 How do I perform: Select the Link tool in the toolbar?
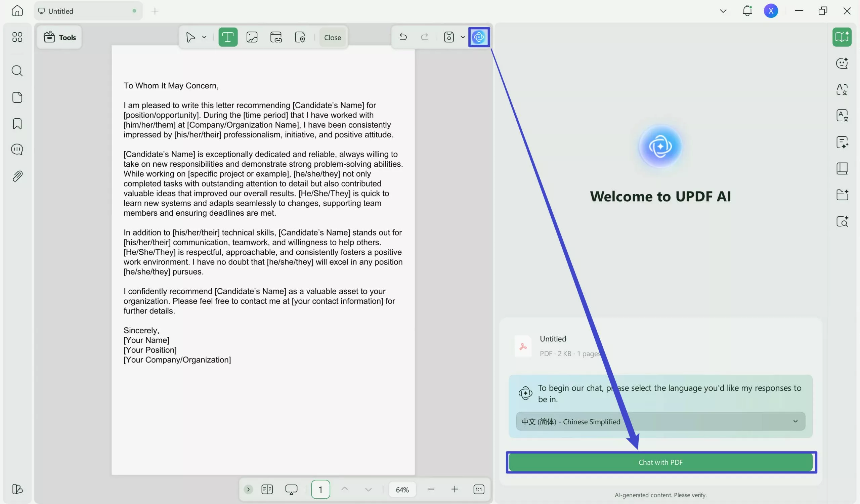[276, 37]
